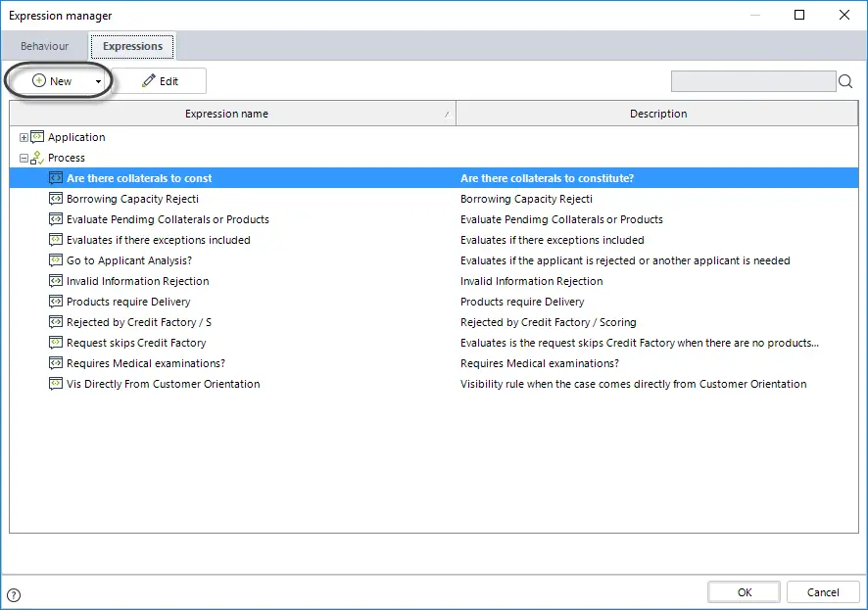Switch to the Behaviour tab
The height and width of the screenshot is (610, 868).
[x=44, y=46]
